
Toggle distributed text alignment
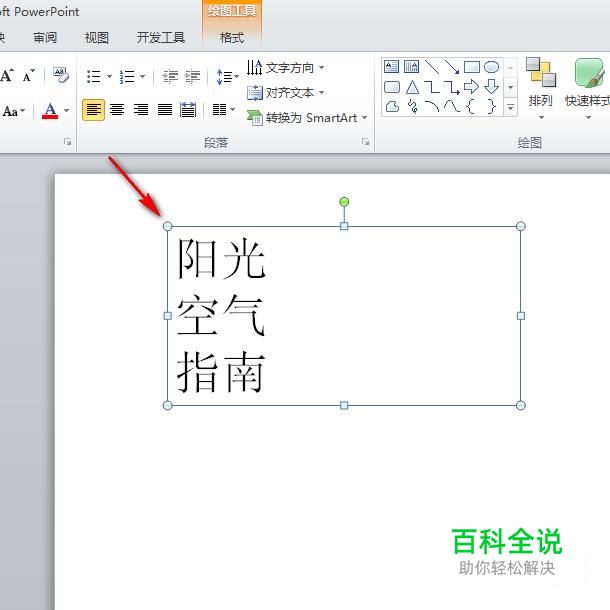click(188, 110)
